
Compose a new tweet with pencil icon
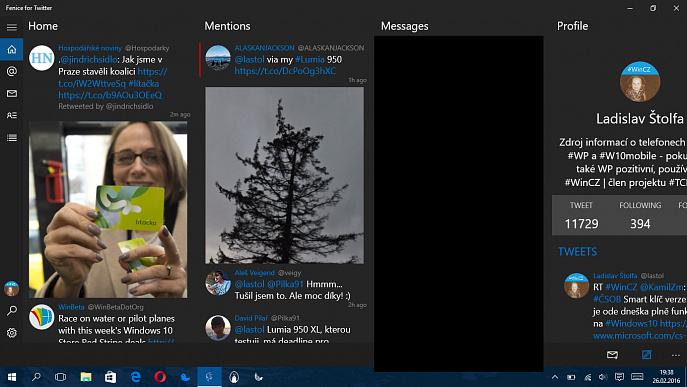[x=646, y=355]
